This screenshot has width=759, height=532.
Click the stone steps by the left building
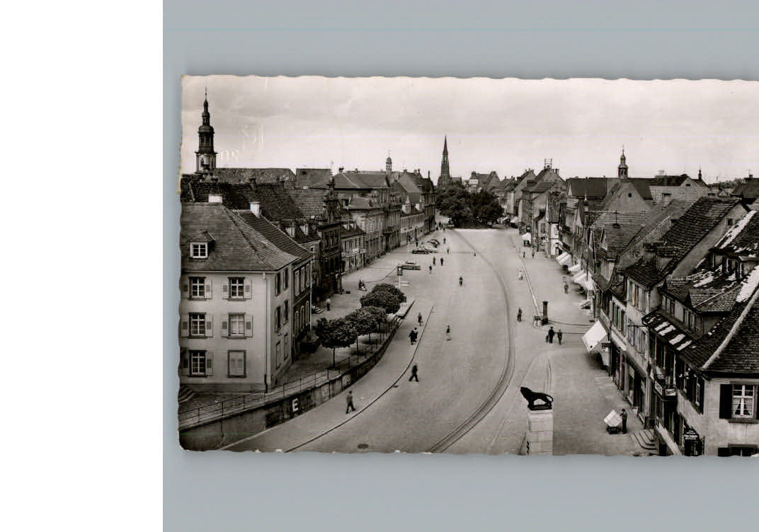tap(187, 391)
